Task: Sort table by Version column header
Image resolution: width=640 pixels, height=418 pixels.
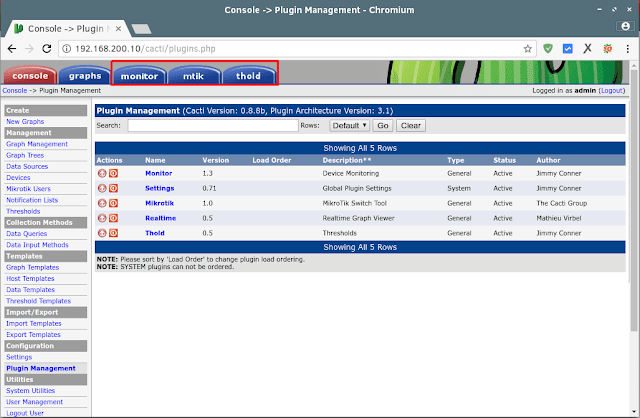Action: (x=216, y=160)
